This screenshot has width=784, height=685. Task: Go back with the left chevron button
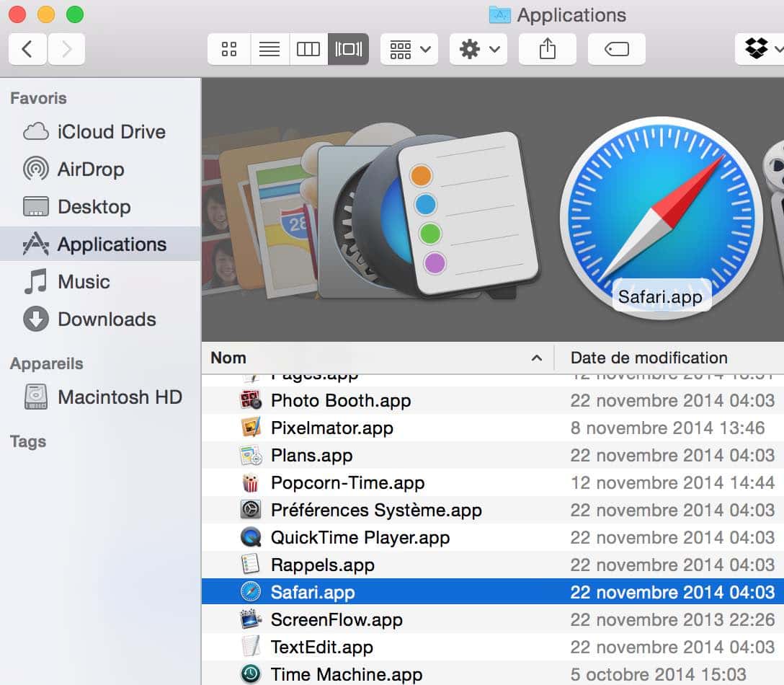pyautogui.click(x=28, y=49)
